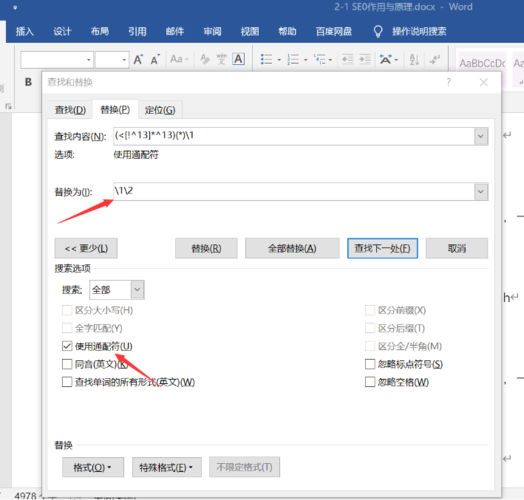Click into the 查找内容(N) input field
The height and width of the screenshot is (500, 524).
point(294,136)
